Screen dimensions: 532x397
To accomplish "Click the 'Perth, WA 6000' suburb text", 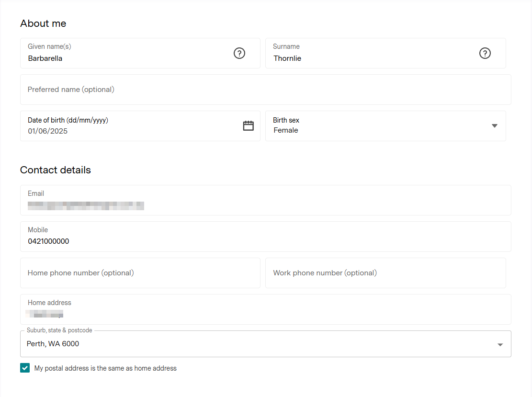I will [53, 344].
